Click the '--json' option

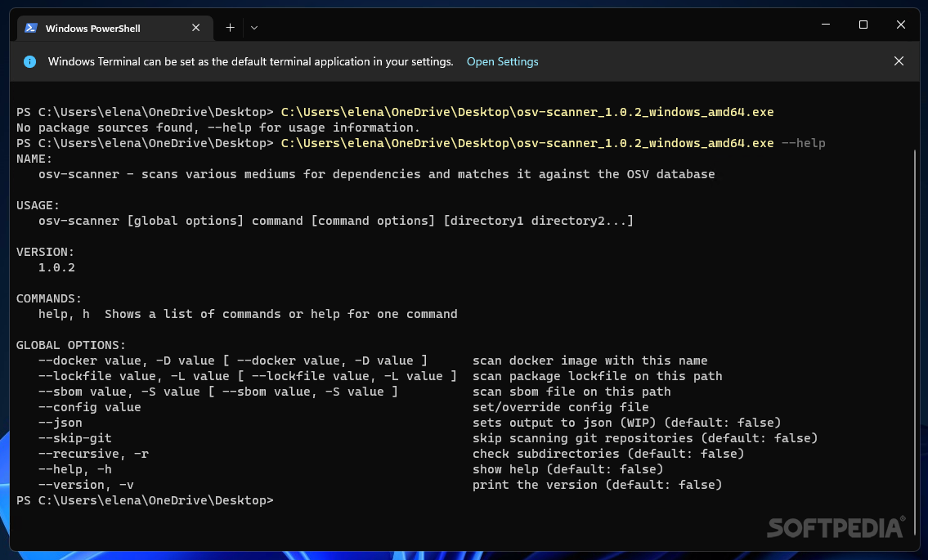pos(60,423)
